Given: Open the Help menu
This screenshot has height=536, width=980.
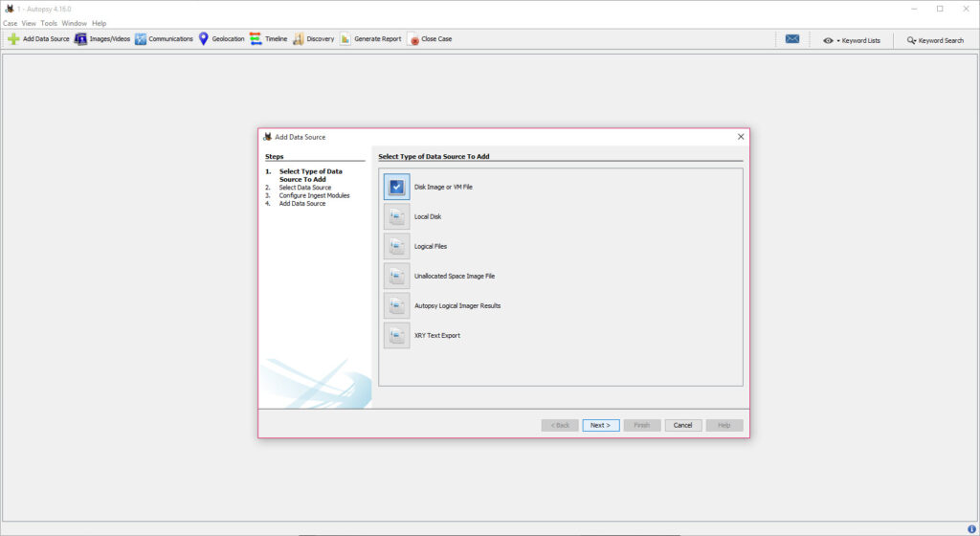Looking at the screenshot, I should [99, 23].
